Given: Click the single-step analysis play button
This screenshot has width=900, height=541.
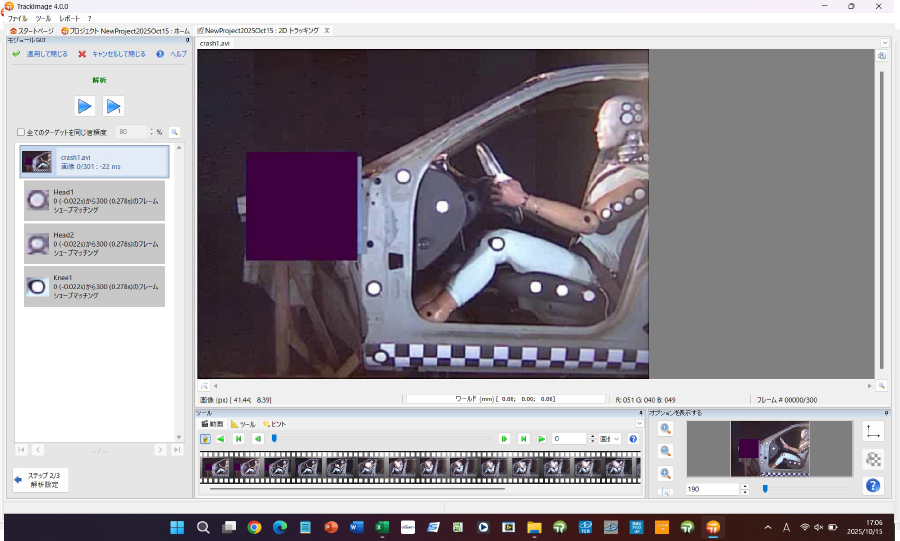Looking at the screenshot, I should (114, 106).
